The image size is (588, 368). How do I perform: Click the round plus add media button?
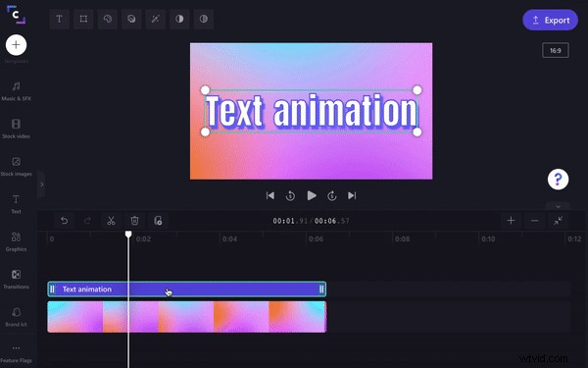(x=16, y=45)
